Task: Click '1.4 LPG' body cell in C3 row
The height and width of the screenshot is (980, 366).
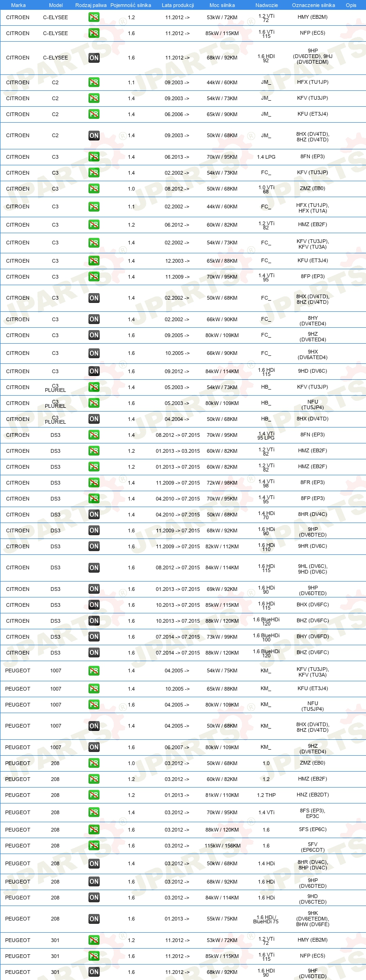Action: pyautogui.click(x=266, y=157)
